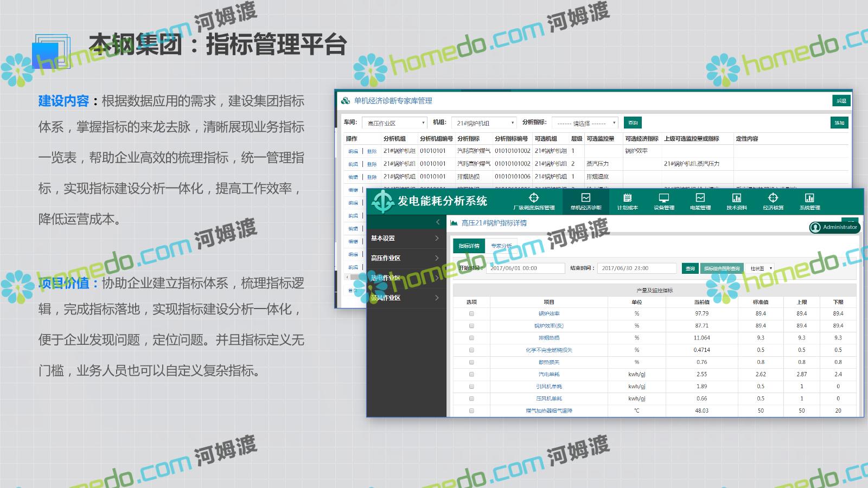This screenshot has height=488, width=868.
Task: Click the 开始时间 field showing 2017/06/01 00:00
Action: 526,268
